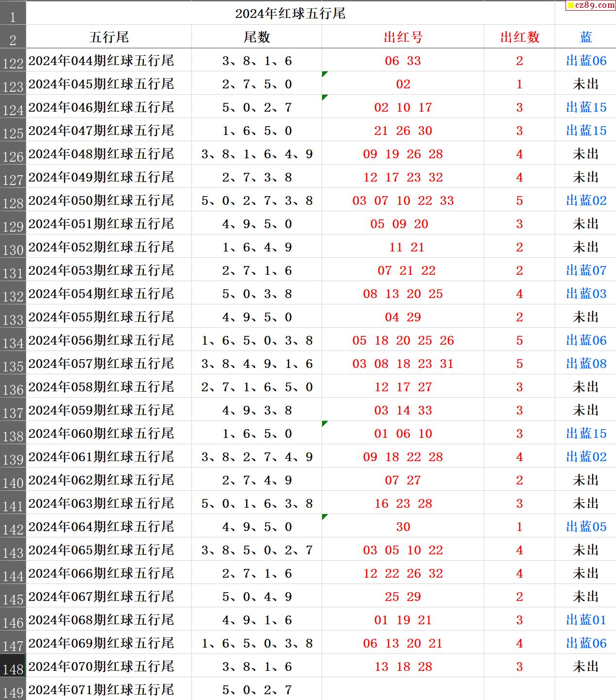The width and height of the screenshot is (616, 700).
Task: Select 出蓝03 cell in 2024年054期 row
Action: coord(585,293)
